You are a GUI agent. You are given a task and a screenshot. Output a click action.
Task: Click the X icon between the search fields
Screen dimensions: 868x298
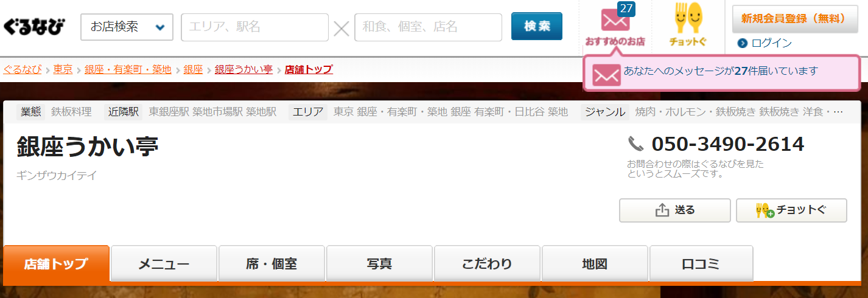341,27
